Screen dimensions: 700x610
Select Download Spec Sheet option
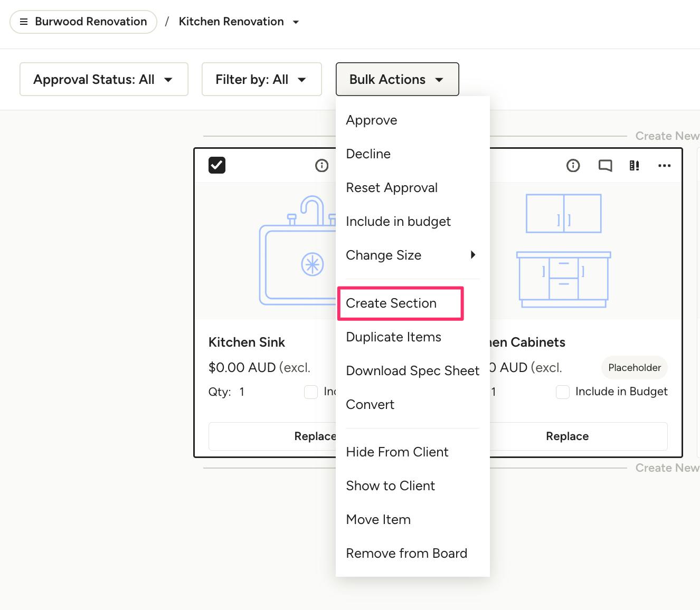point(412,371)
